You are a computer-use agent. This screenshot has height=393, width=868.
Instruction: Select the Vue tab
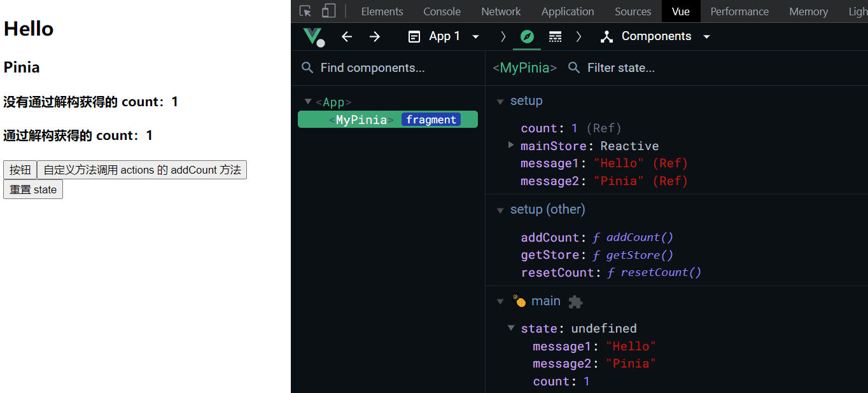pyautogui.click(x=680, y=11)
